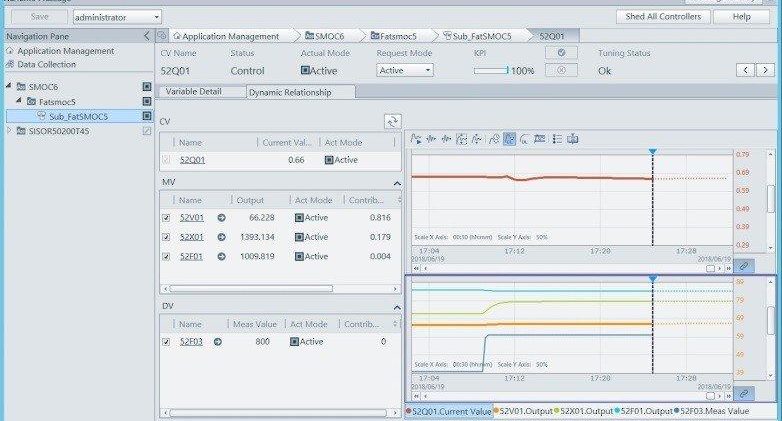This screenshot has height=421, width=782.
Task: Open the 52X01 variable link
Action: [191, 237]
